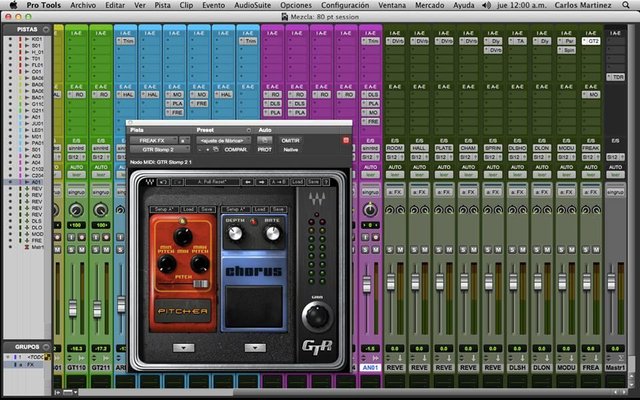Open the Apple menu
This screenshot has width=640, height=400.
(x=13, y=5)
